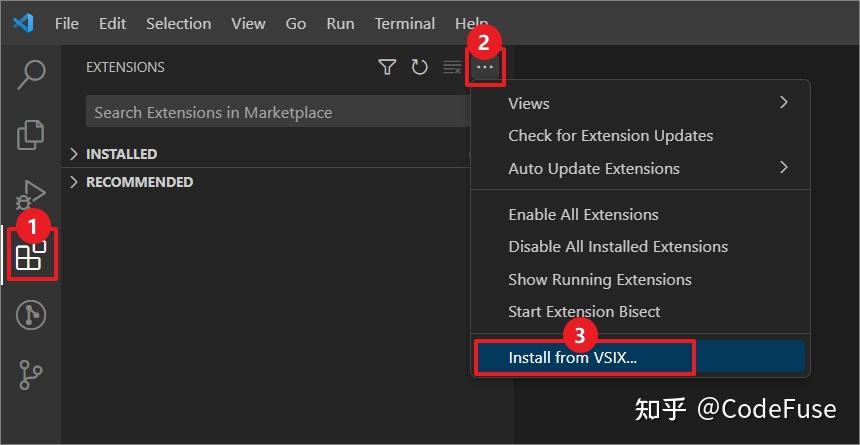Open the Explorer files icon
The height and width of the screenshot is (445, 860).
(x=31, y=134)
